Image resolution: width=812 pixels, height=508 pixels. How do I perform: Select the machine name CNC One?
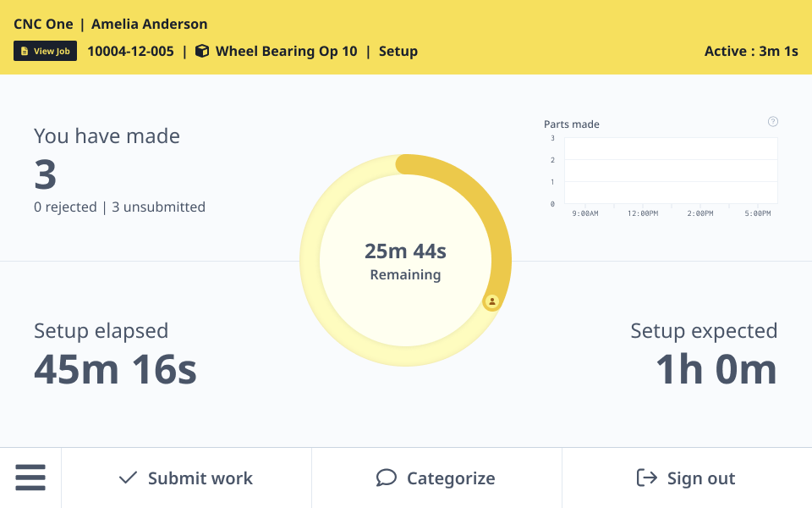[43, 24]
